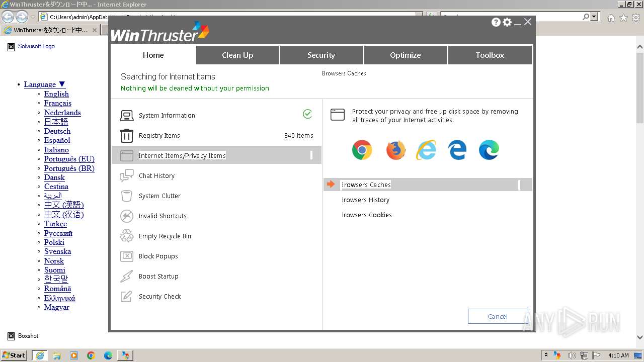Image resolution: width=644 pixels, height=362 pixels.
Task: Open Internet Explorer from the taskbar
Action: tap(40, 355)
